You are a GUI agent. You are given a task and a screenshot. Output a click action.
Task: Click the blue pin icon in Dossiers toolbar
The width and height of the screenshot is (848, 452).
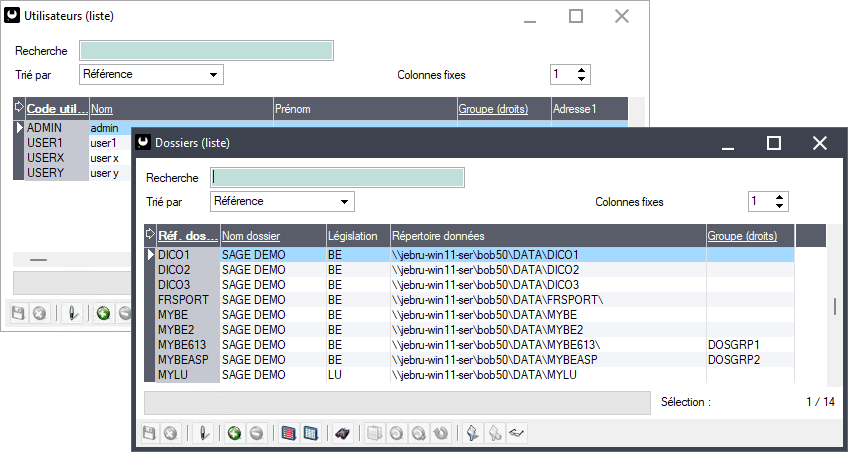474,434
